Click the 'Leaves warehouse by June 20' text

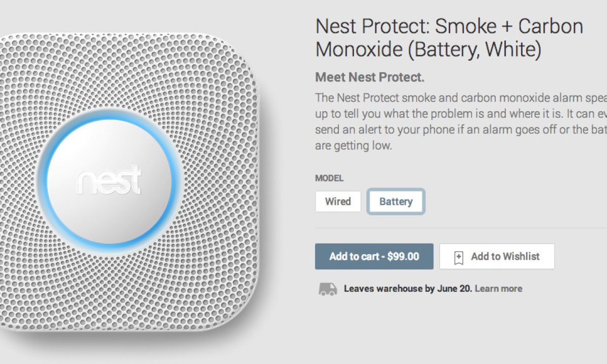(x=408, y=289)
